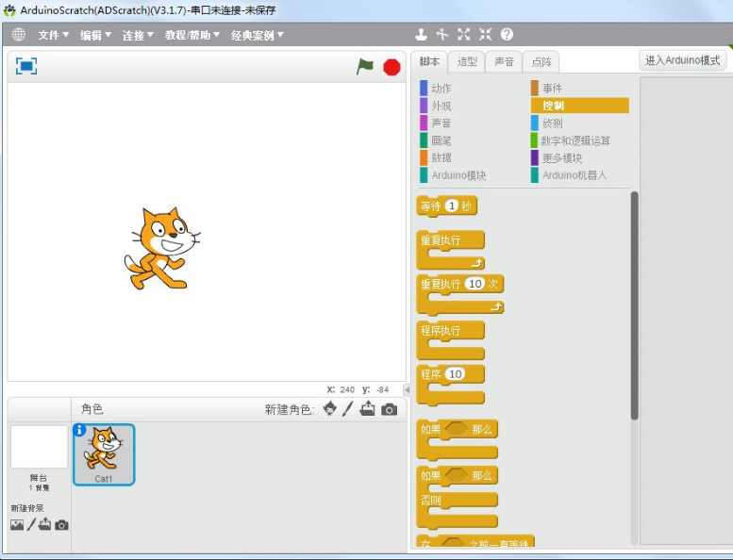Screen dimensions: 733x560
Task: Select the Arduino机器人 block category
Action: click(569, 175)
